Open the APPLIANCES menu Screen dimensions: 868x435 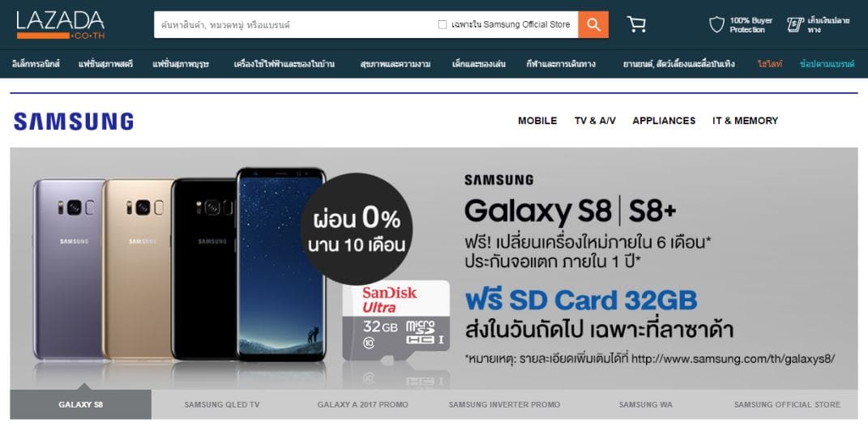(664, 121)
